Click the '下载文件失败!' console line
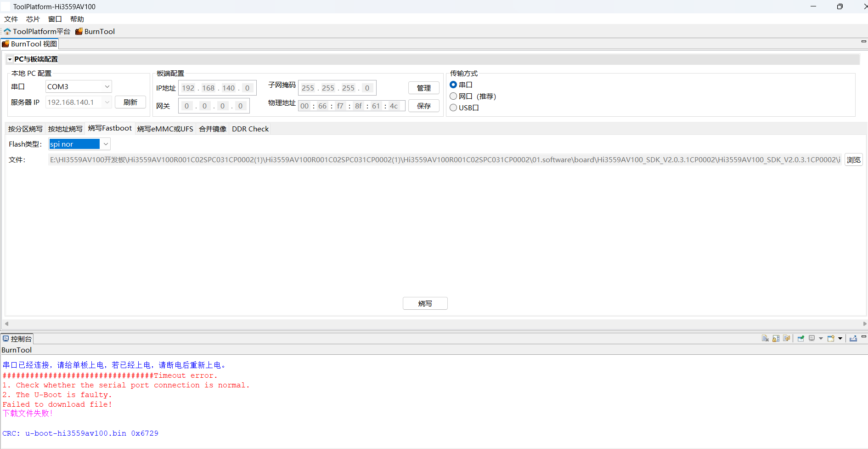 point(28,413)
